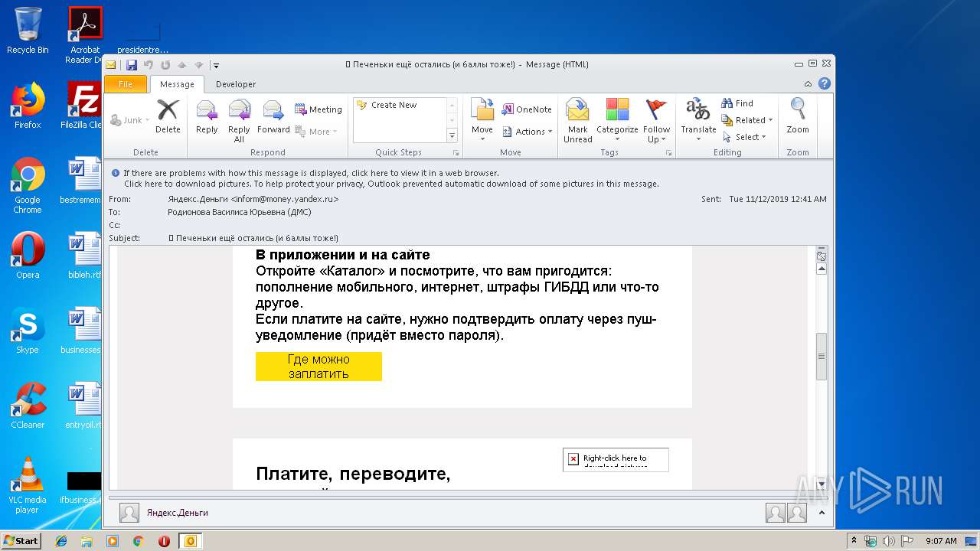980x551 pixels.
Task: Expand the People Pane chevron
Action: (x=822, y=513)
